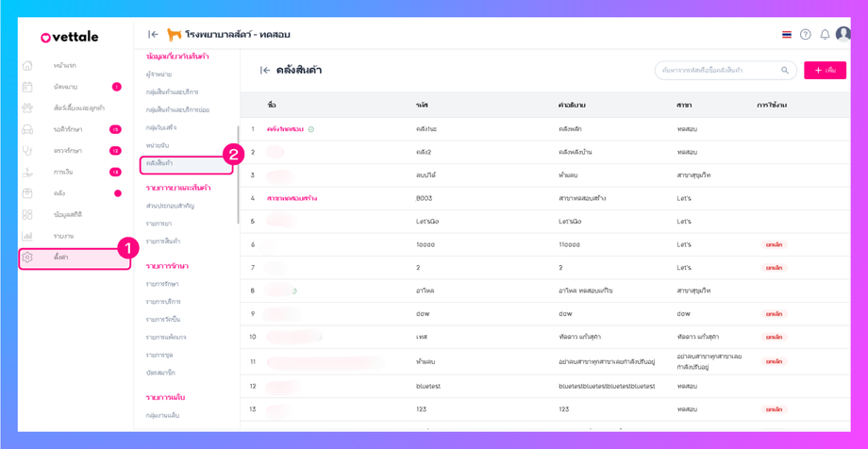Screen dimensions: 868x449
Task: Click the magnifier icon in the search box
Action: [x=785, y=71]
